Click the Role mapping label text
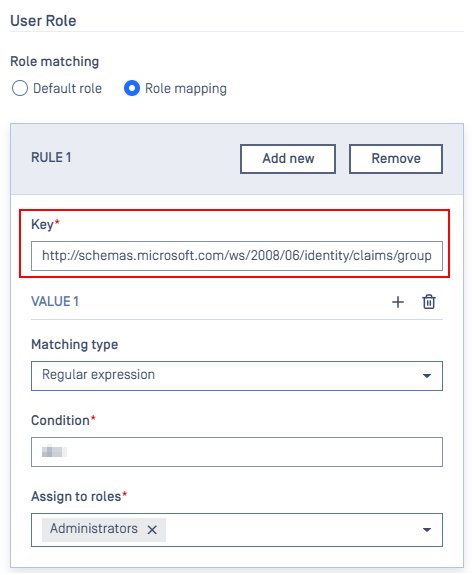Screen dimensions: 472x575 pos(186,89)
